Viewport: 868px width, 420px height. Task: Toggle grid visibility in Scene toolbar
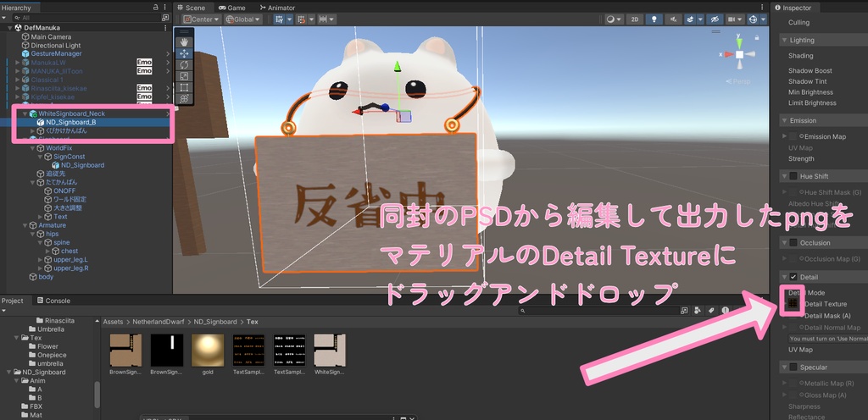point(280,19)
